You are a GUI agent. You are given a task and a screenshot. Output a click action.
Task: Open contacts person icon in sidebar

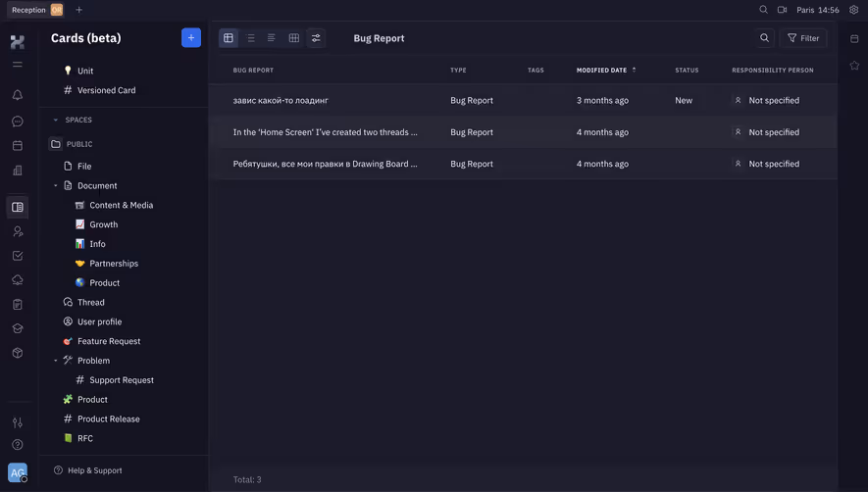tap(18, 231)
